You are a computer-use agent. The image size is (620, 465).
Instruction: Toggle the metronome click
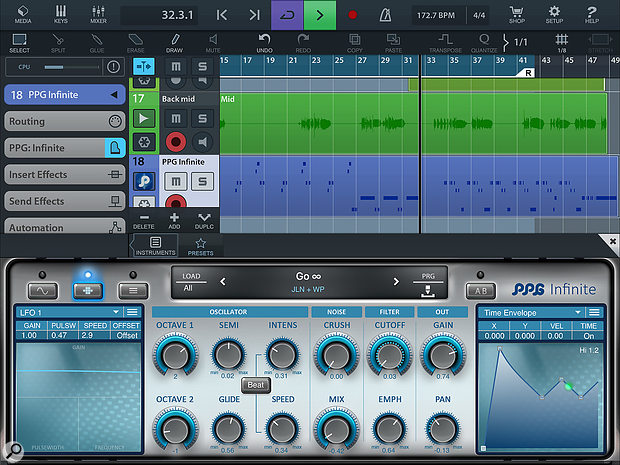[x=385, y=15]
